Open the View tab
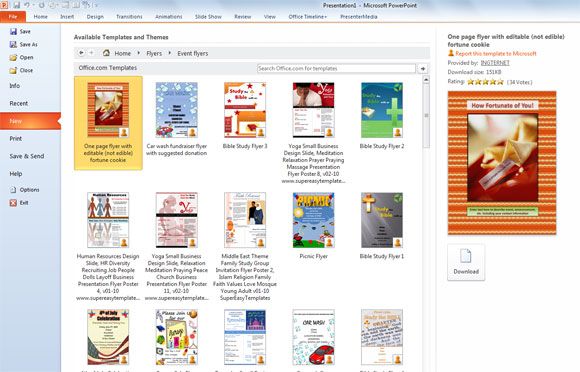 [270, 17]
